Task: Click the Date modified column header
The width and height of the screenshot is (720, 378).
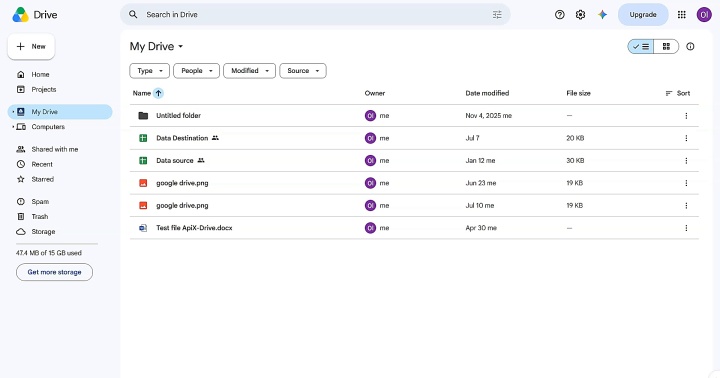Action: tap(487, 93)
